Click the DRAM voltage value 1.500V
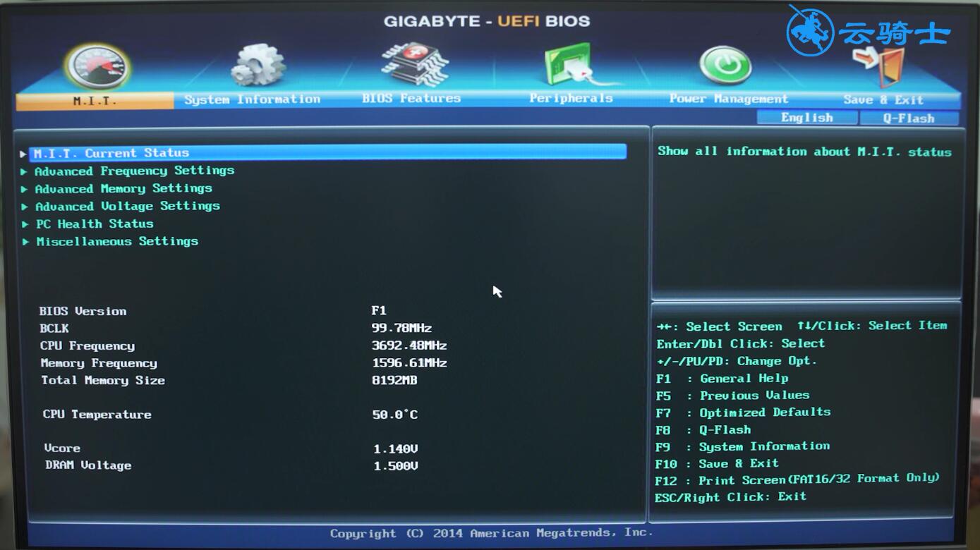Viewport: 980px width, 550px height. tap(396, 465)
